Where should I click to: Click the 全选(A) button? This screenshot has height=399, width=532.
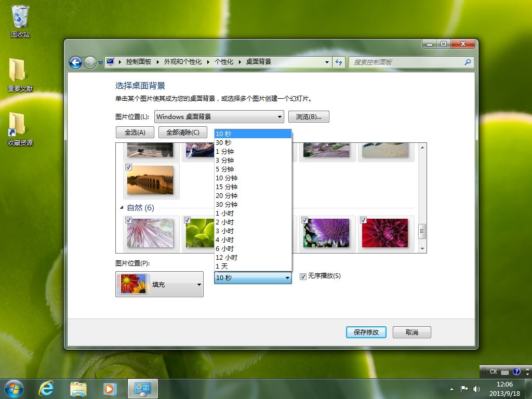click(x=135, y=132)
